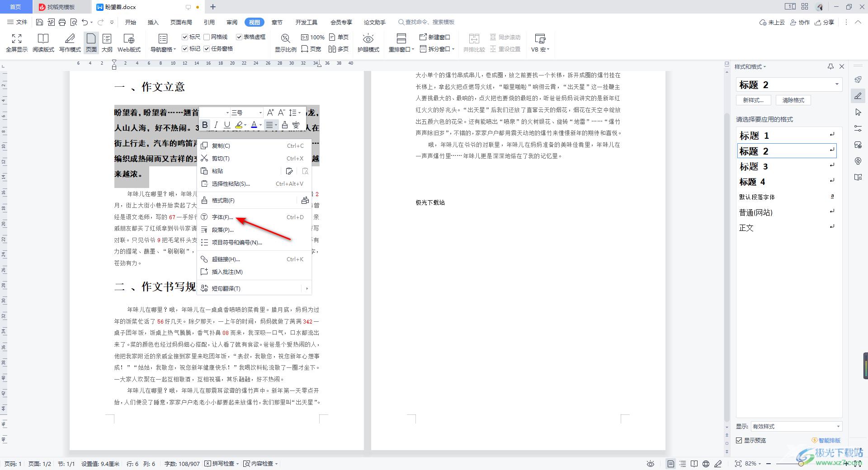This screenshot has height=470, width=868.
Task: Open the font size 三号 dropdown in the mini toolbar
Action: tap(260, 113)
